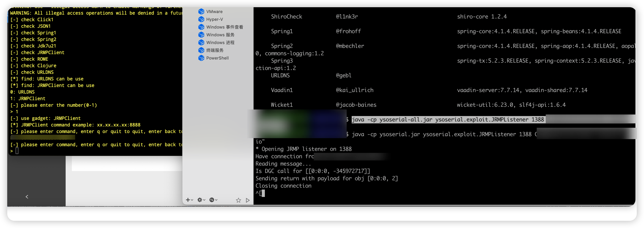Click '[-] check Spring2' line in left terminal
This screenshot has width=644, height=228.
(x=33, y=39)
